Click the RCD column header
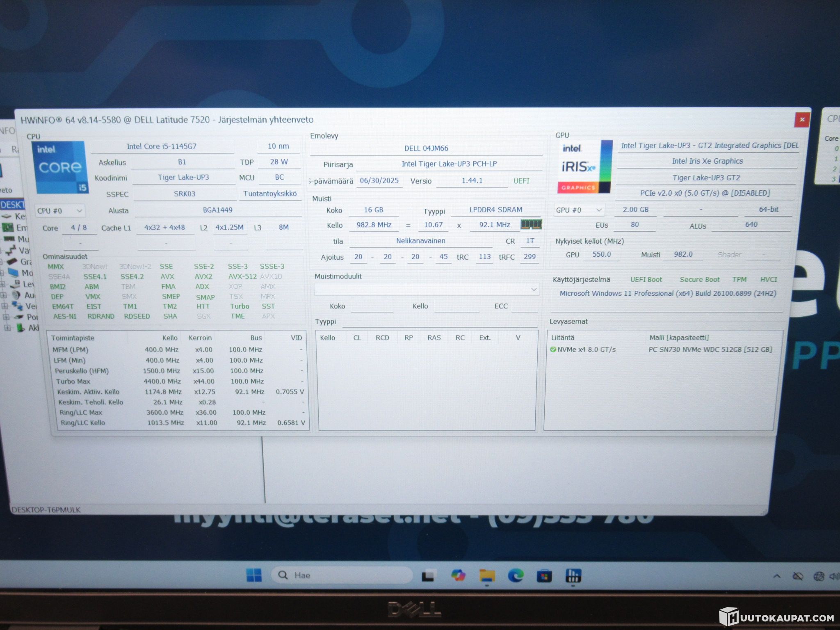Screen dimensions: 840x630 coord(382,338)
